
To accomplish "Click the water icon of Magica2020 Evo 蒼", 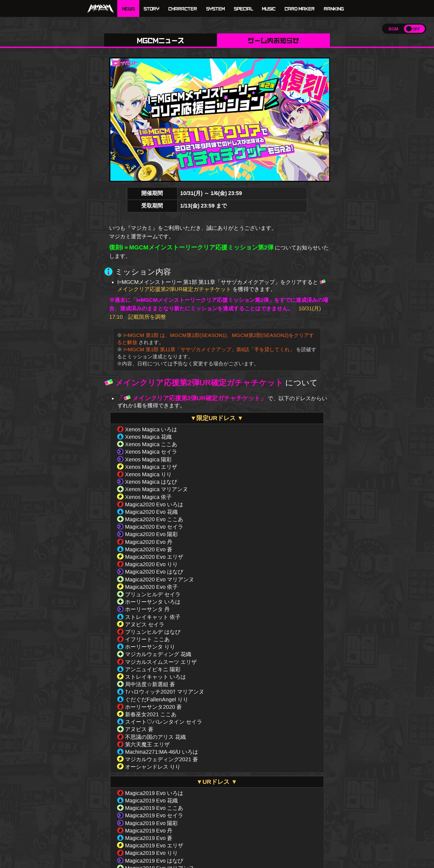I will click(x=120, y=549).
